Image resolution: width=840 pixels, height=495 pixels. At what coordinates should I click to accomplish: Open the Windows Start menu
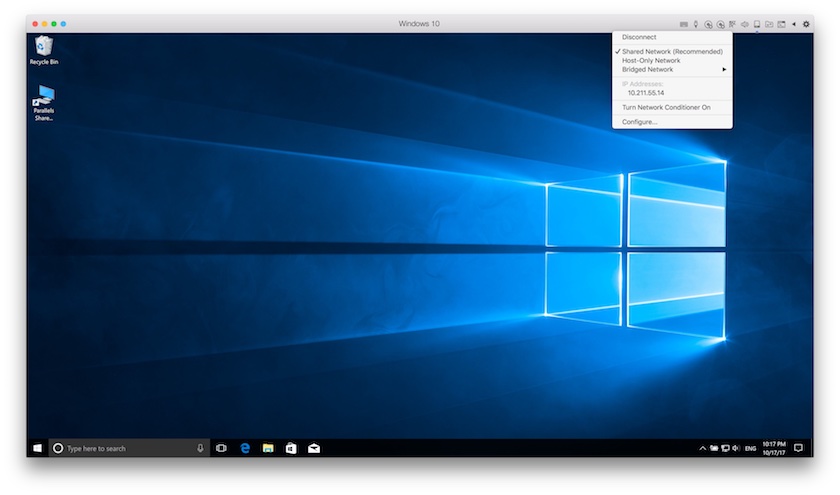pos(38,448)
